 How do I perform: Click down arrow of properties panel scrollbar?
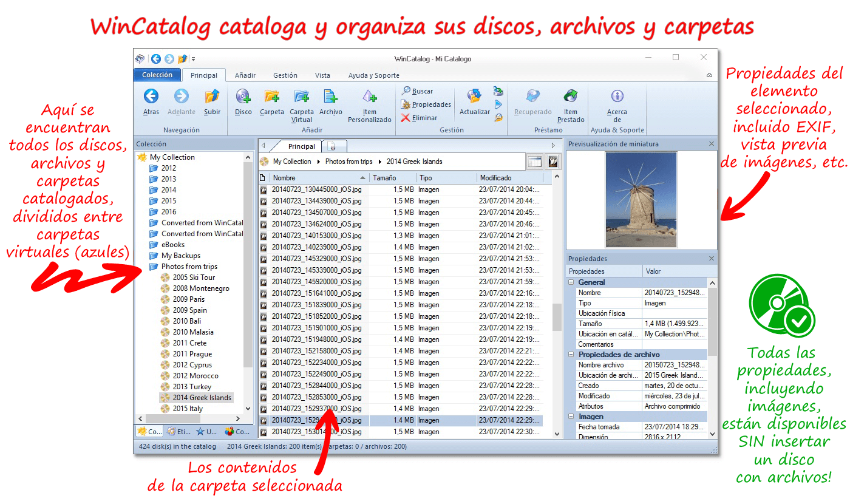tap(712, 433)
